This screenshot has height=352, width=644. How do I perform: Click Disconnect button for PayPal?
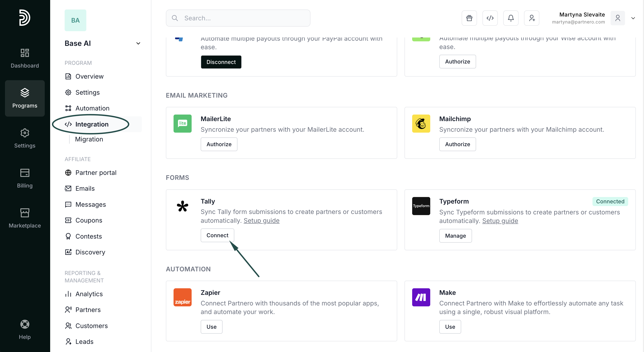pyautogui.click(x=221, y=62)
